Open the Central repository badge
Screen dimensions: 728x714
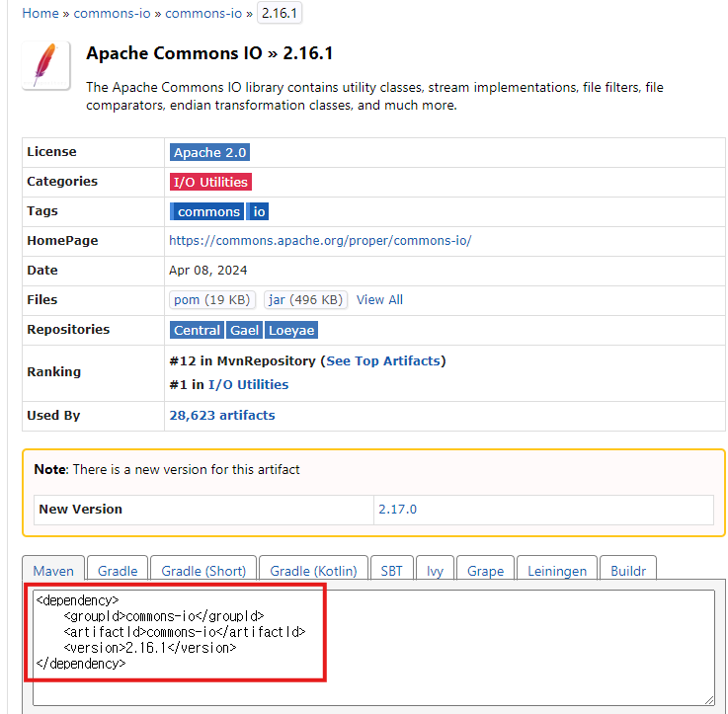(197, 330)
